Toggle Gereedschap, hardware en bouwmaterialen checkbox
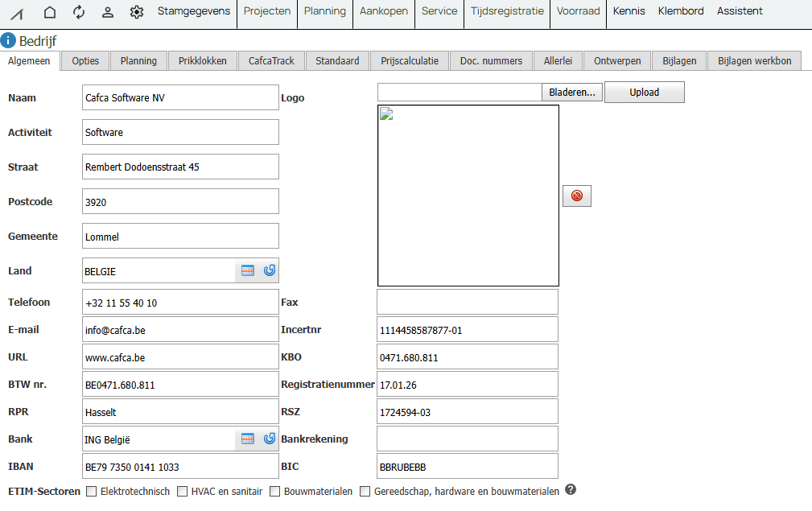 365,492
